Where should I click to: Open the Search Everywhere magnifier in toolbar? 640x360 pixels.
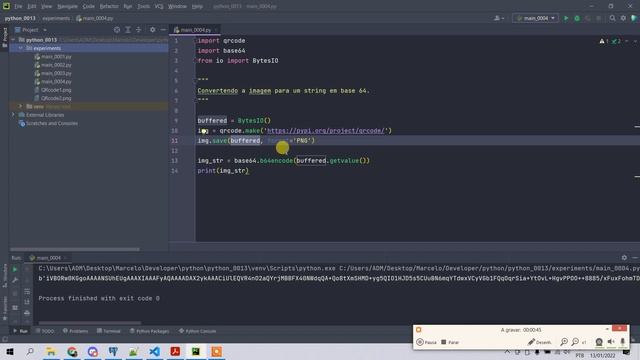coord(612,18)
